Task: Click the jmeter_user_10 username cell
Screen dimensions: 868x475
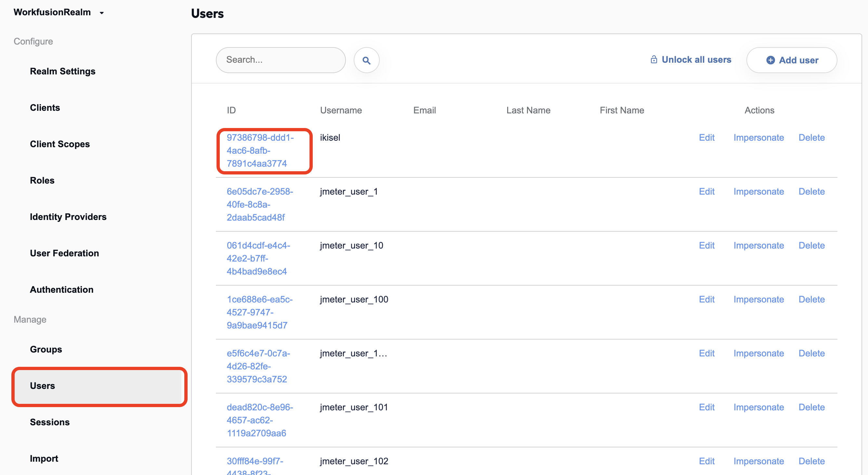Action: click(x=351, y=245)
